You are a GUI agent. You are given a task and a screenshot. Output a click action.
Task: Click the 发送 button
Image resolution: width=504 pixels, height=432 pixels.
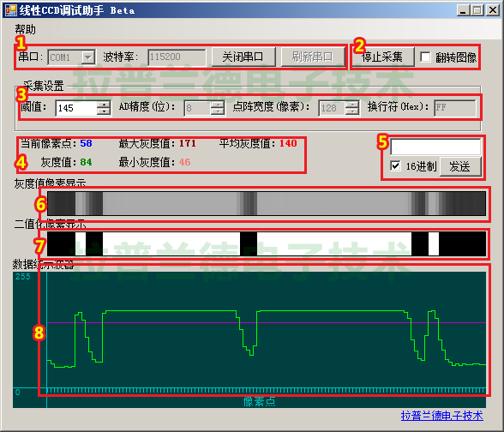coord(460,166)
